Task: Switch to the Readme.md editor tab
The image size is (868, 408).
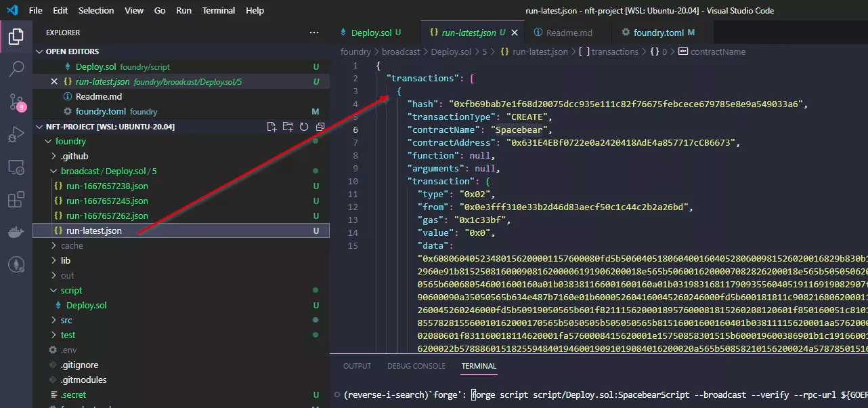Action: 567,33
